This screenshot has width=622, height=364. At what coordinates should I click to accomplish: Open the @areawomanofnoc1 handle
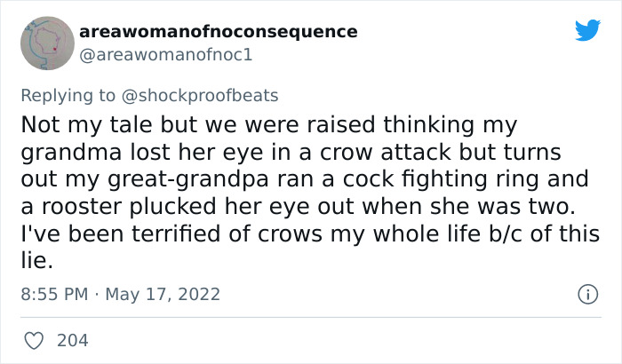coord(167,54)
